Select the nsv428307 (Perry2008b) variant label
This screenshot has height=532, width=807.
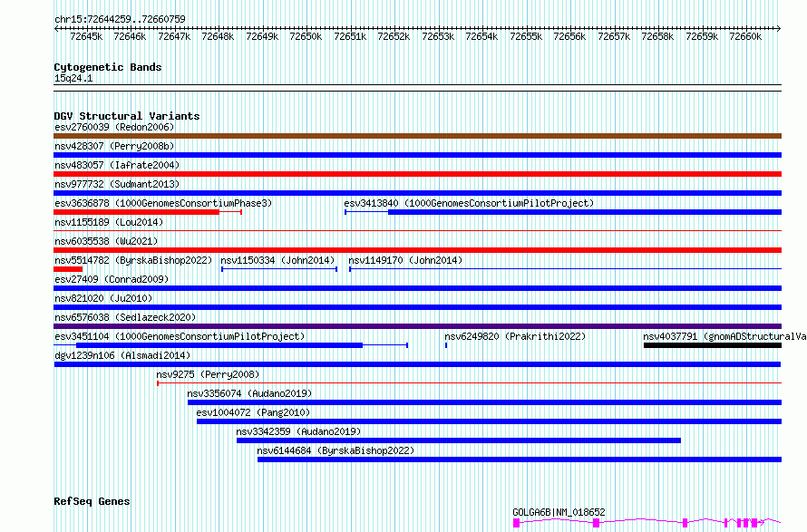click(x=114, y=146)
